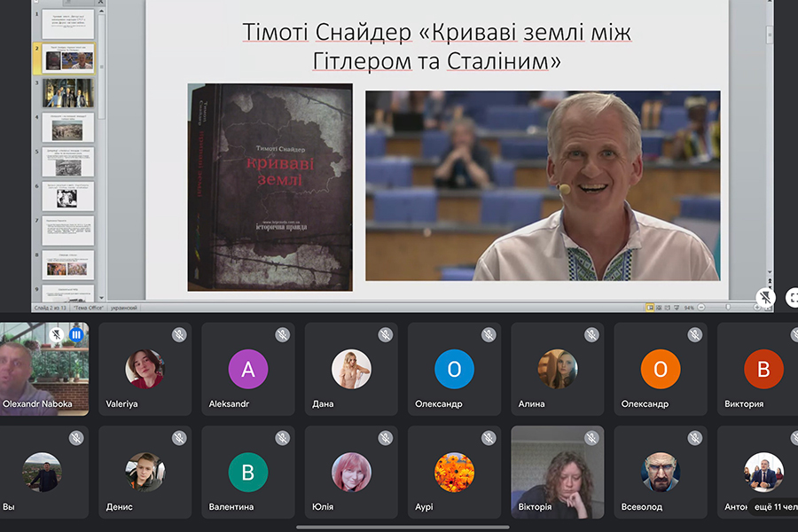Click the muted mic icon on Аурі's tile
Screen dimensions: 798x532
click(489, 438)
